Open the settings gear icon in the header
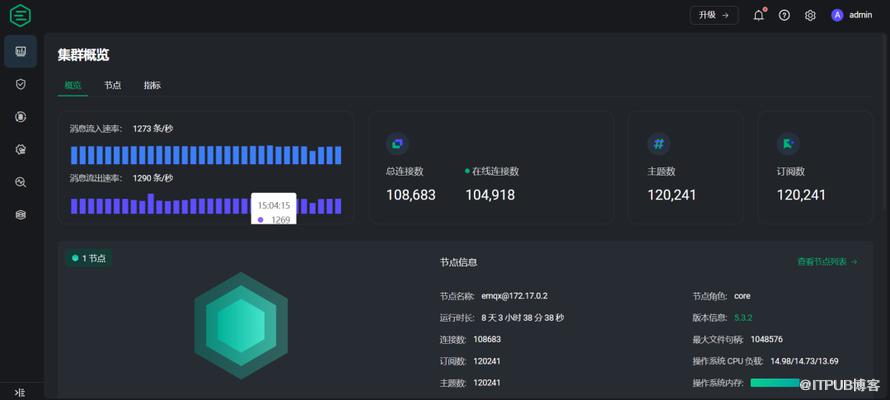Screen dimensions: 890x400 point(810,15)
